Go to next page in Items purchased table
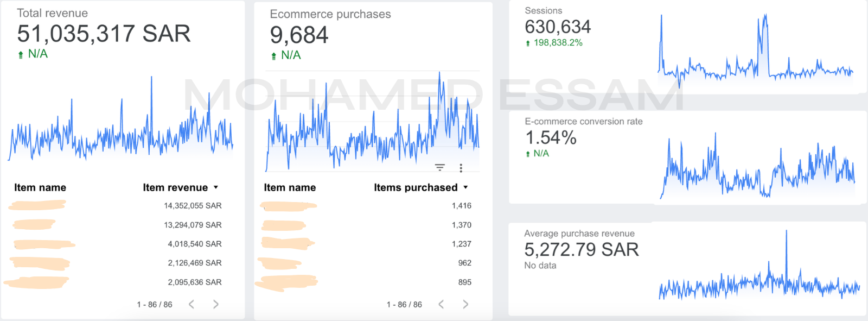868x321 pixels. pyautogui.click(x=465, y=304)
